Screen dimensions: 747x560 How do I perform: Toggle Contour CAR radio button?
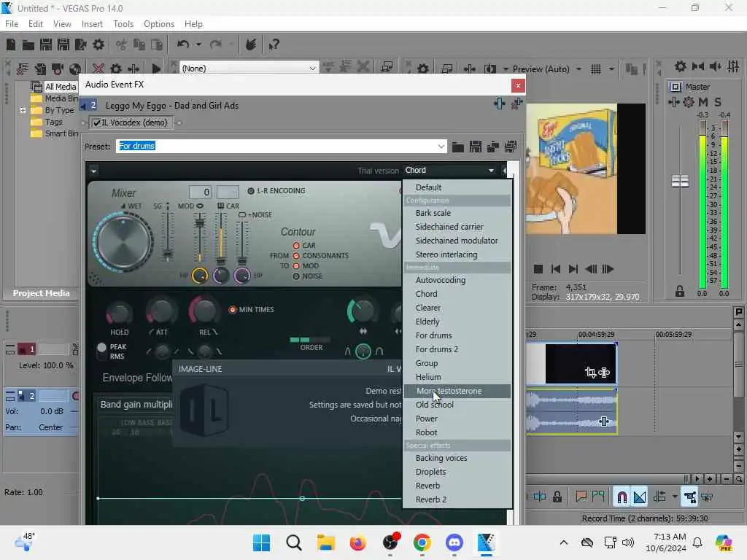pos(296,245)
